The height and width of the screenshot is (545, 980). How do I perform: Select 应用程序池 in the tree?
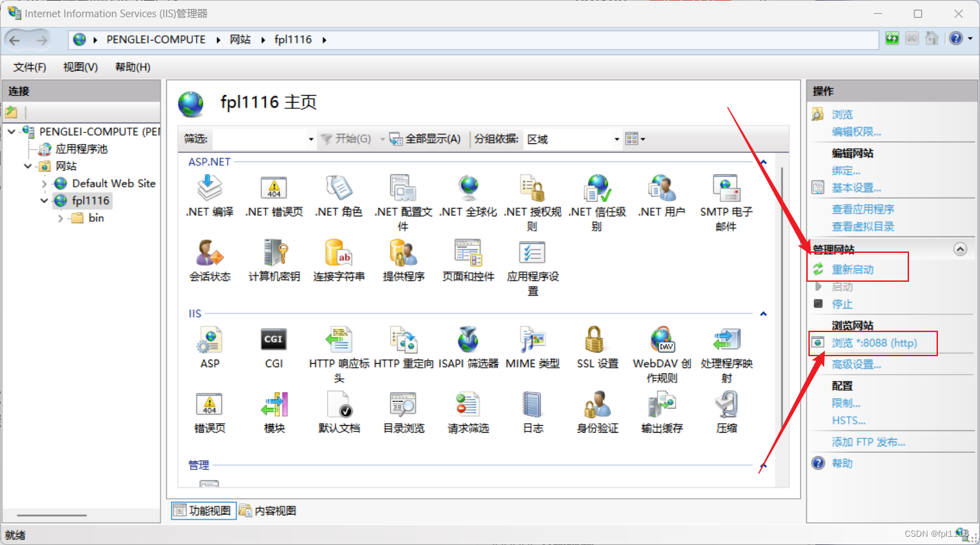[81, 149]
